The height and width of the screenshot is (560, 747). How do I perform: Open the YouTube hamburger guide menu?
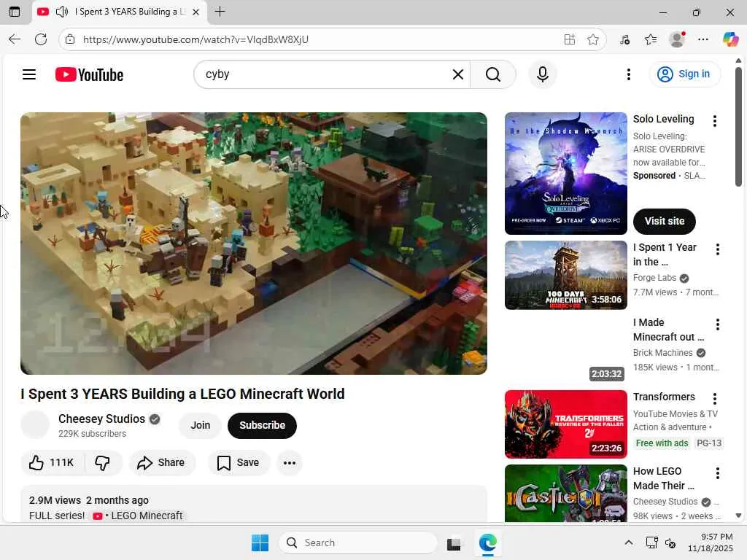coord(29,74)
